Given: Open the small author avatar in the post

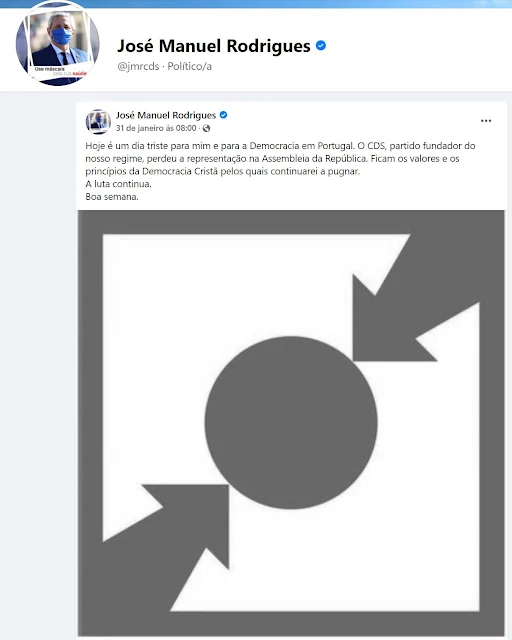Looking at the screenshot, I should tap(98, 122).
